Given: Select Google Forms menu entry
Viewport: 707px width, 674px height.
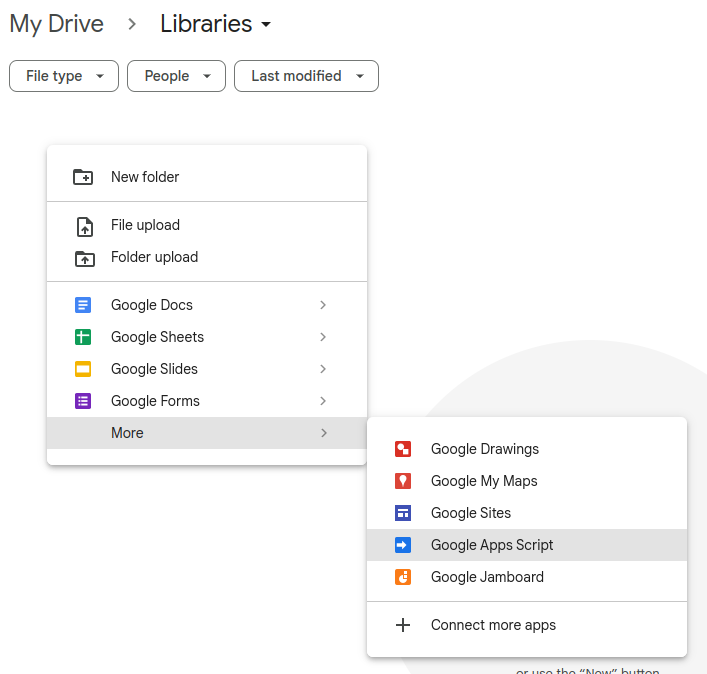Looking at the screenshot, I should 207,401.
